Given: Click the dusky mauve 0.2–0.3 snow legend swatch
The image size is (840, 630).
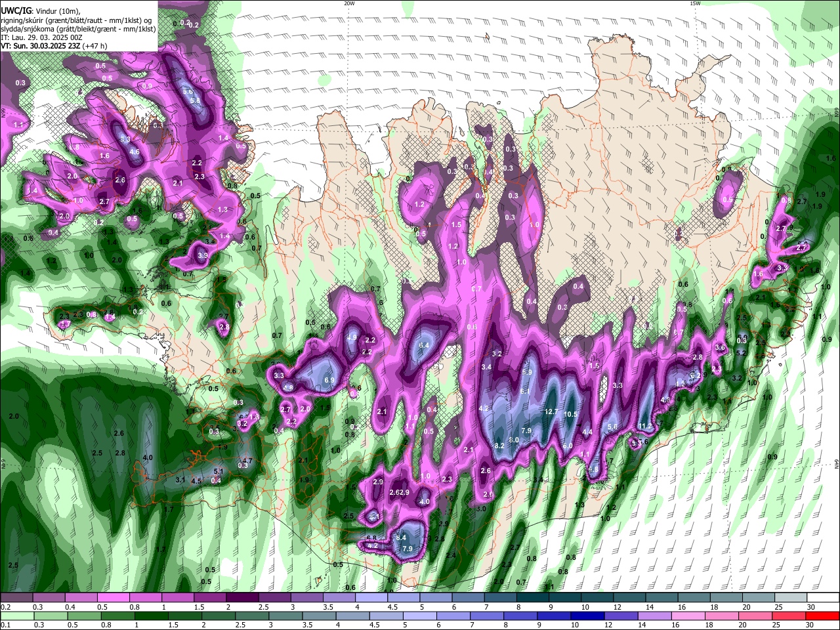Looking at the screenshot, I should click(x=16, y=598).
